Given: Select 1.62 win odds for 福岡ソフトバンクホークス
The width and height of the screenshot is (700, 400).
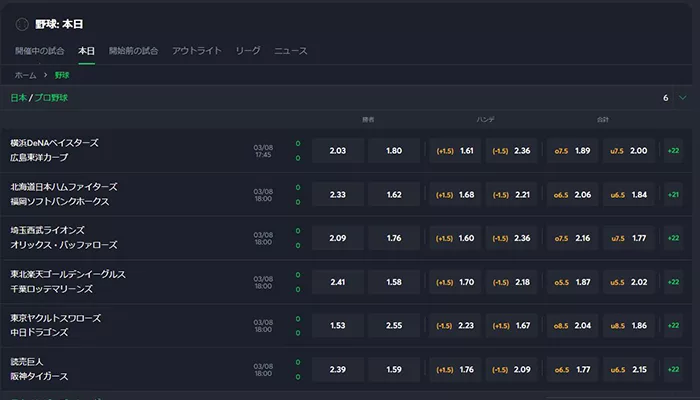Looking at the screenshot, I should [x=394, y=195].
